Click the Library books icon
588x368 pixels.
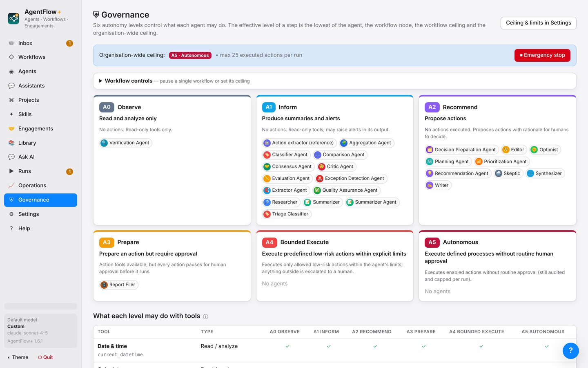click(11, 143)
